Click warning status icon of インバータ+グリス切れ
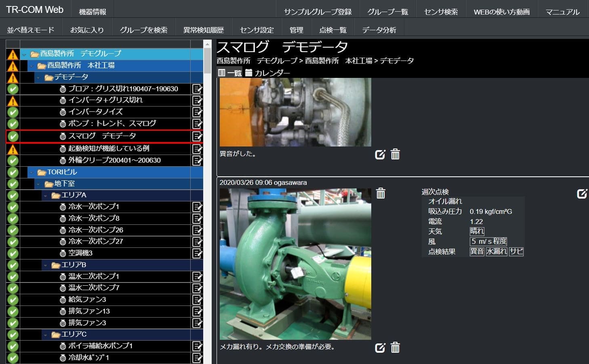This screenshot has height=364, width=589. click(x=13, y=100)
